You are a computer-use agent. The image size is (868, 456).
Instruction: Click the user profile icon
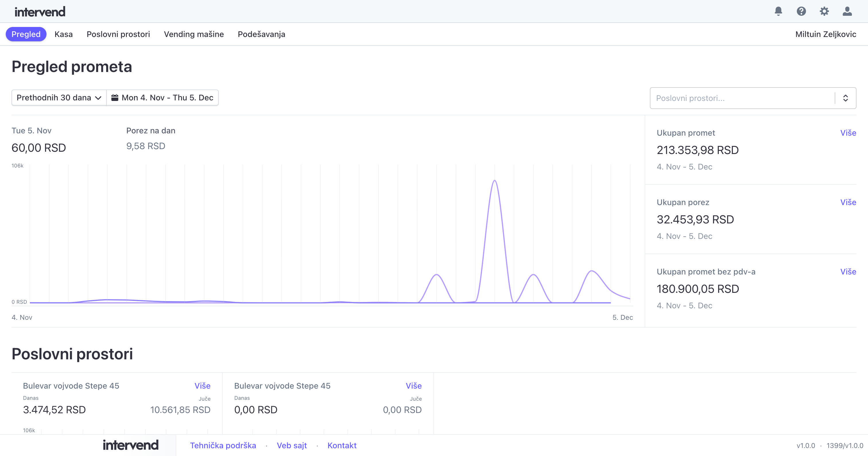click(x=847, y=11)
